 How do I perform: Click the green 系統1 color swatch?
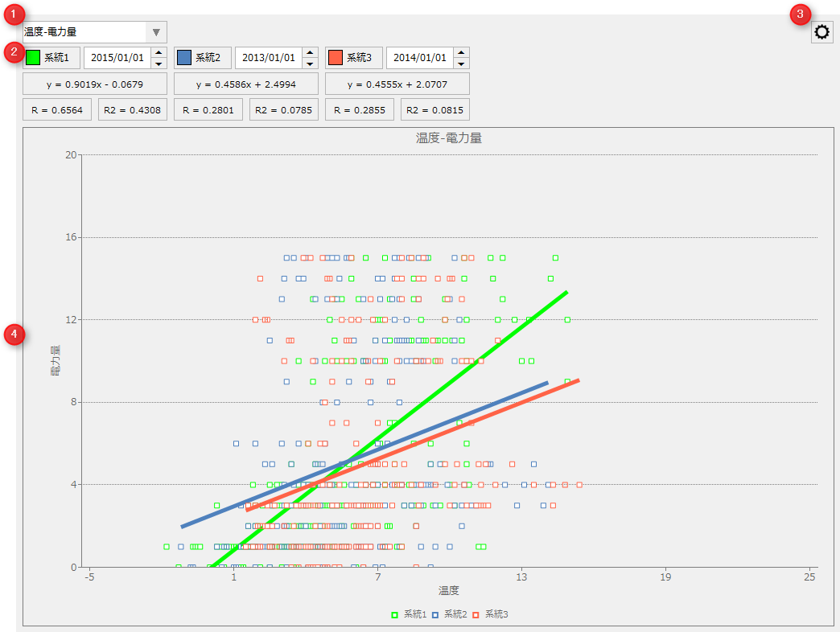(32, 57)
